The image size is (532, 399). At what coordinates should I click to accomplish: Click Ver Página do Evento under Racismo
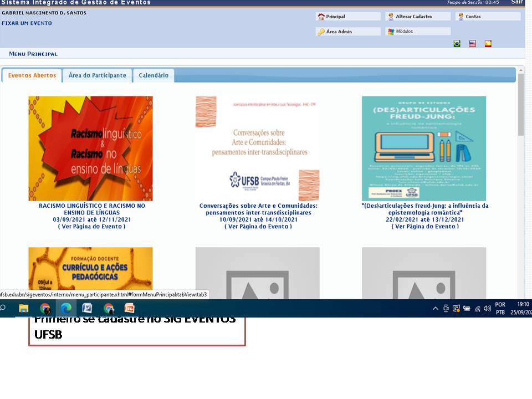91,226
